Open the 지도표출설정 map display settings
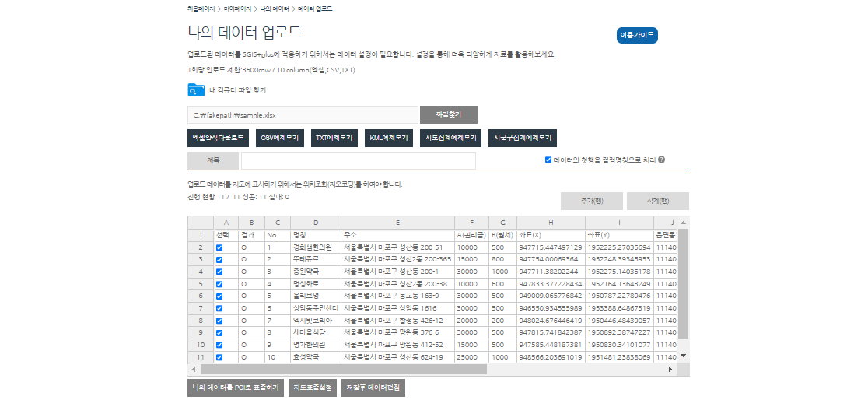 311,388
